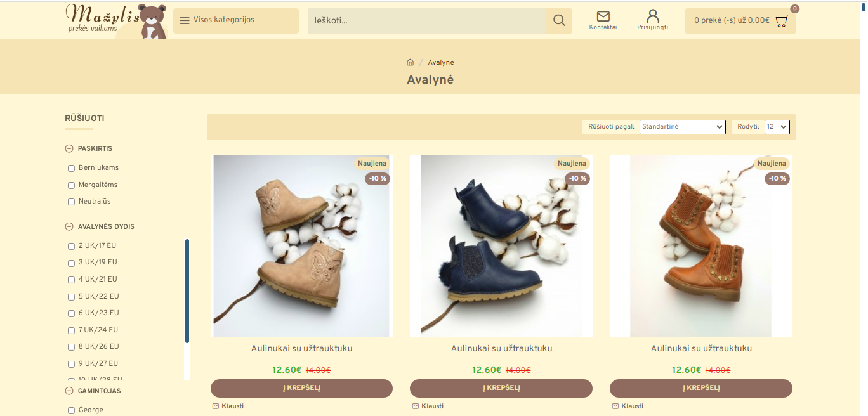Check the Berniukams checkbox
The height and width of the screenshot is (416, 868).
pos(72,168)
